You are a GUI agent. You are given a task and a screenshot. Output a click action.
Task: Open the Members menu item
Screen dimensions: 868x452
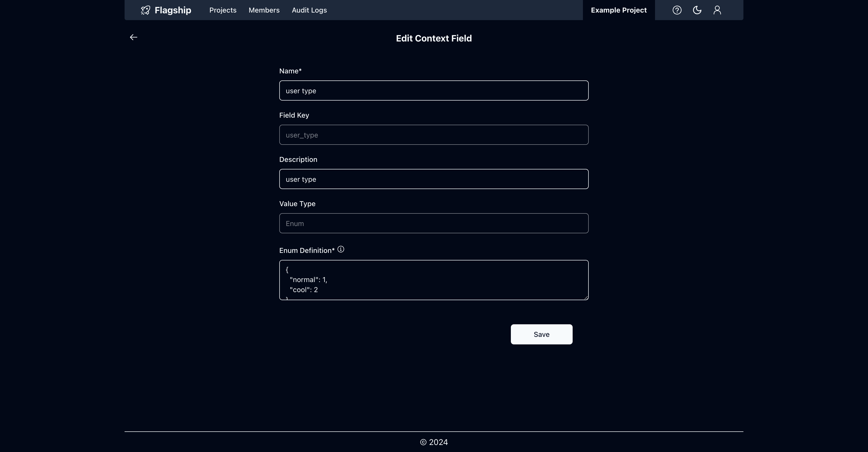264,10
